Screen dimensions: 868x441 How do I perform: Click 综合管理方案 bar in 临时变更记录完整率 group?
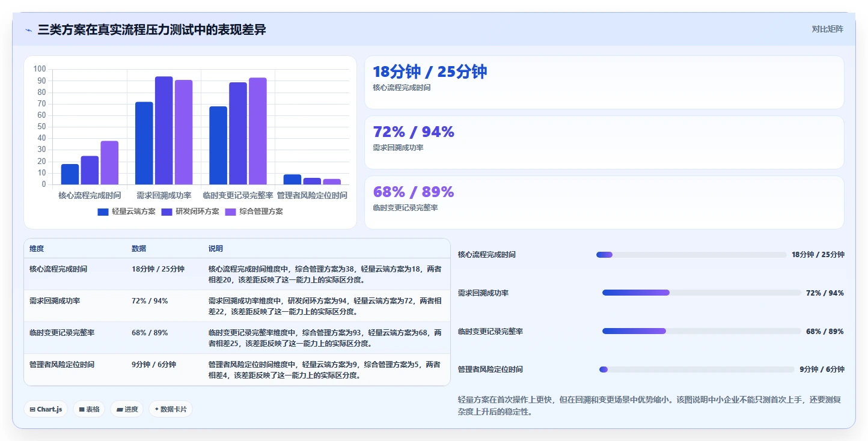[x=257, y=131]
